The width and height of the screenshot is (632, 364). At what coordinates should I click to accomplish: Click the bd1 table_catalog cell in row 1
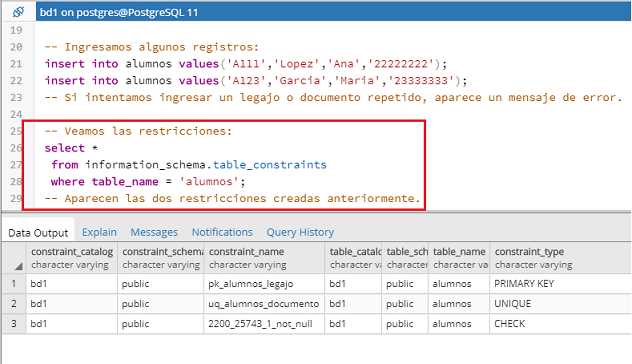point(353,284)
